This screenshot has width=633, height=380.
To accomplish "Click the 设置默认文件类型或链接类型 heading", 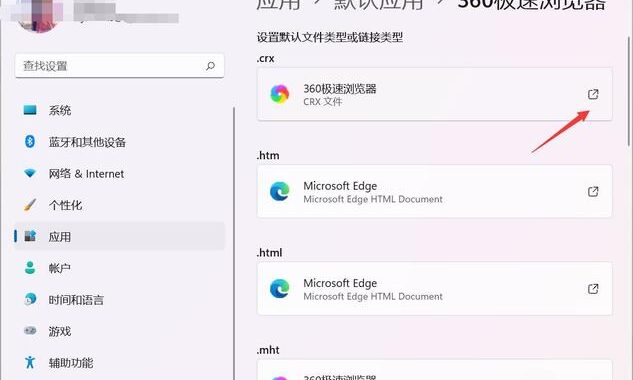I will click(330, 38).
